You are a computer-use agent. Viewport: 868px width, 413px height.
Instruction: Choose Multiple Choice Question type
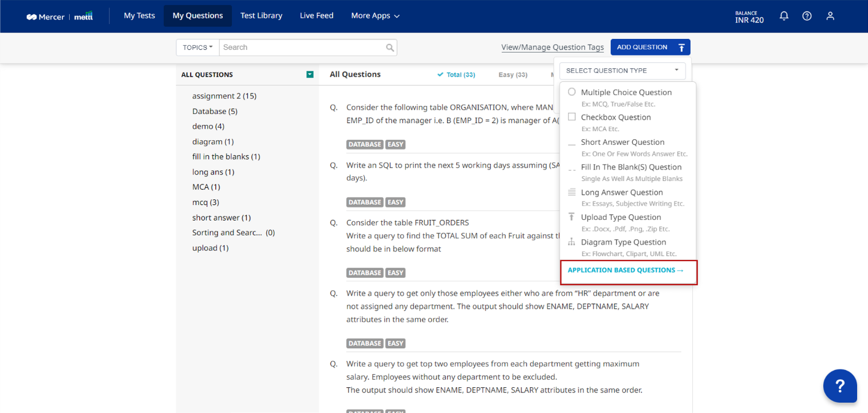626,92
